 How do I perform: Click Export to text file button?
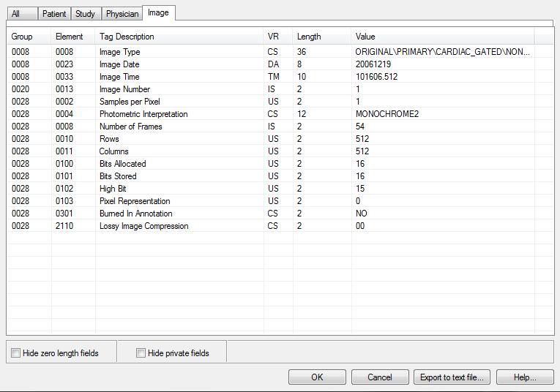[452, 377]
